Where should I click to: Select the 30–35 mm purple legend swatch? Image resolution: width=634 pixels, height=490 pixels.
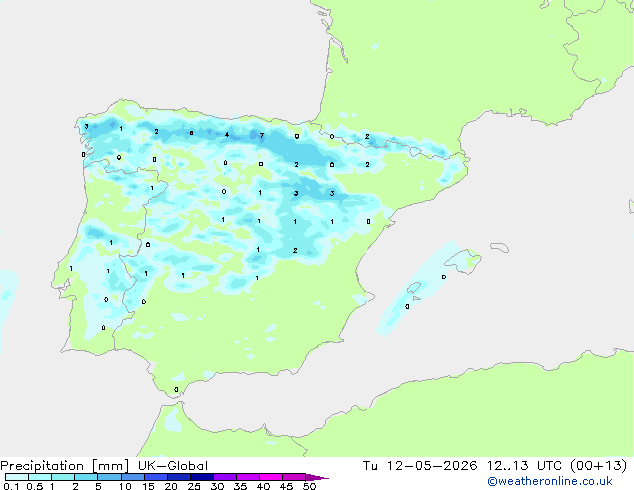224,477
